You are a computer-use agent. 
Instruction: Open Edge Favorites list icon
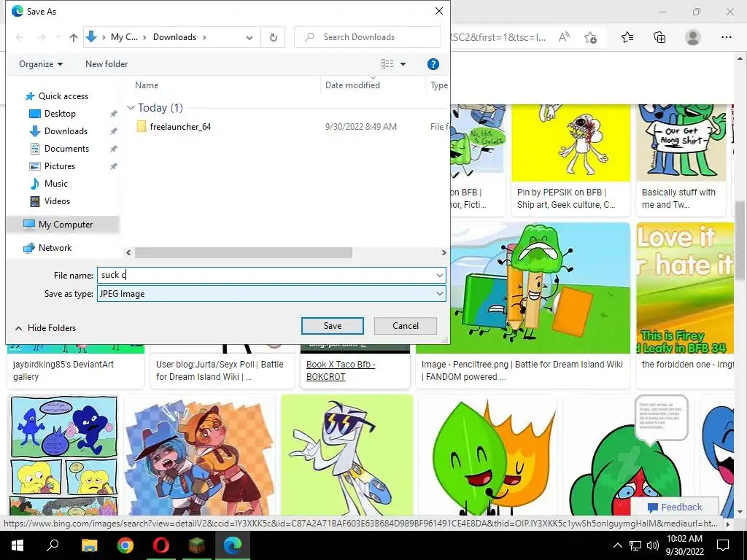coord(627,37)
